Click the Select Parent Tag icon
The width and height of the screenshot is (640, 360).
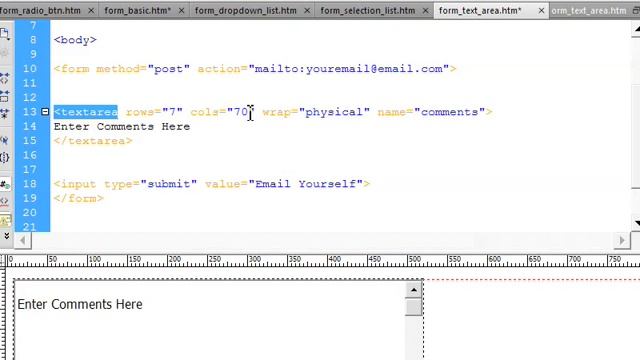(4, 140)
